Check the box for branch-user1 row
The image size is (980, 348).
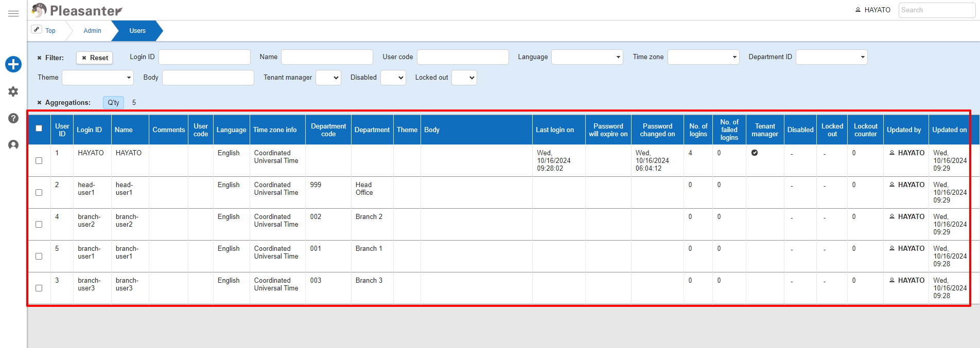(x=39, y=257)
